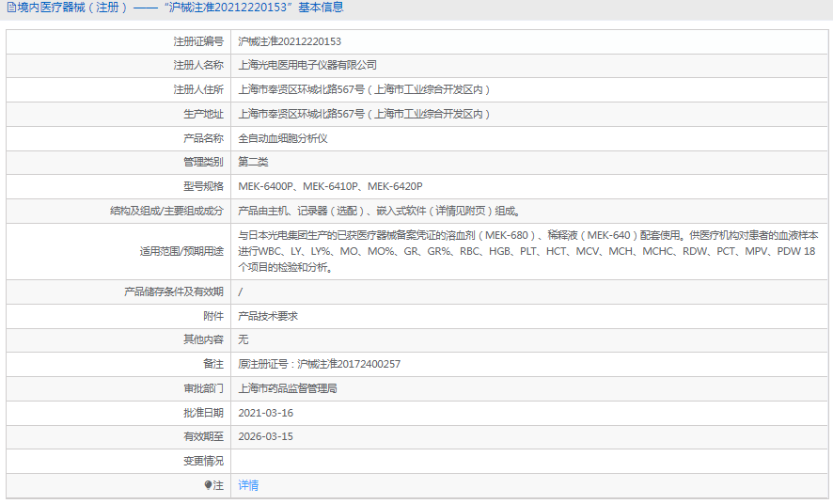Click the document icon in the page header
The image size is (833, 504).
click(x=10, y=8)
